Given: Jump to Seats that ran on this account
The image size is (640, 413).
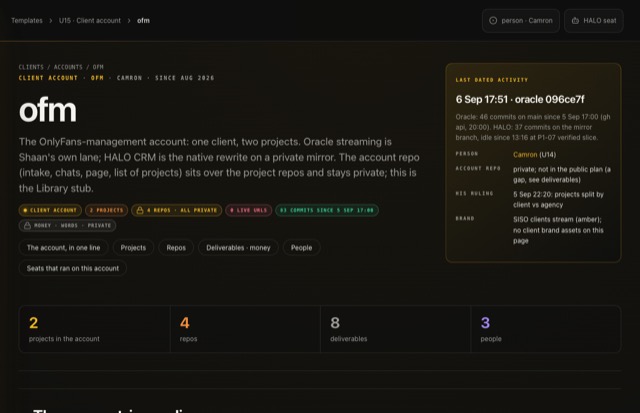Looking at the screenshot, I should 73,268.
